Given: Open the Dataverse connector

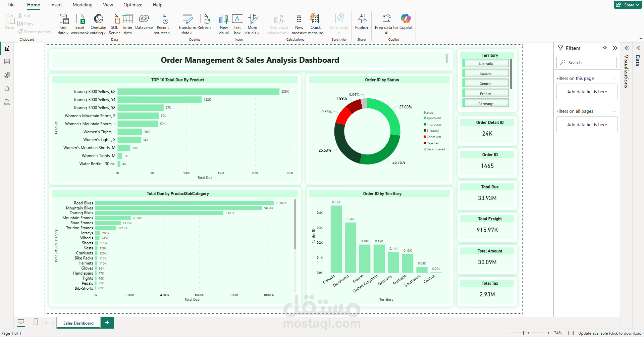Looking at the screenshot, I should 144,22.
